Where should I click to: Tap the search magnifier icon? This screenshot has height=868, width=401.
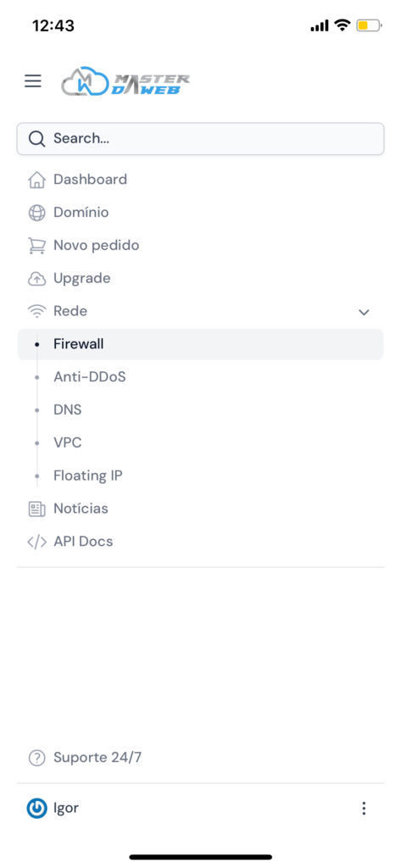tap(36, 138)
